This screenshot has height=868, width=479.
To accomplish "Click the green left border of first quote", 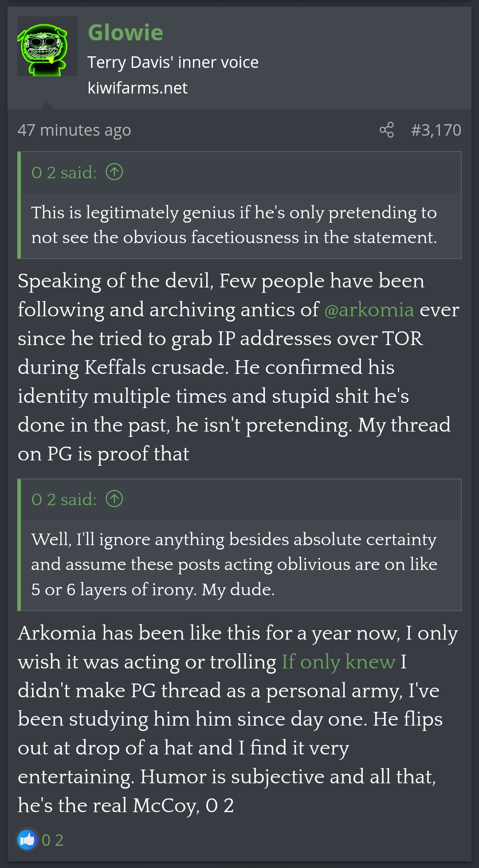I will (x=19, y=205).
